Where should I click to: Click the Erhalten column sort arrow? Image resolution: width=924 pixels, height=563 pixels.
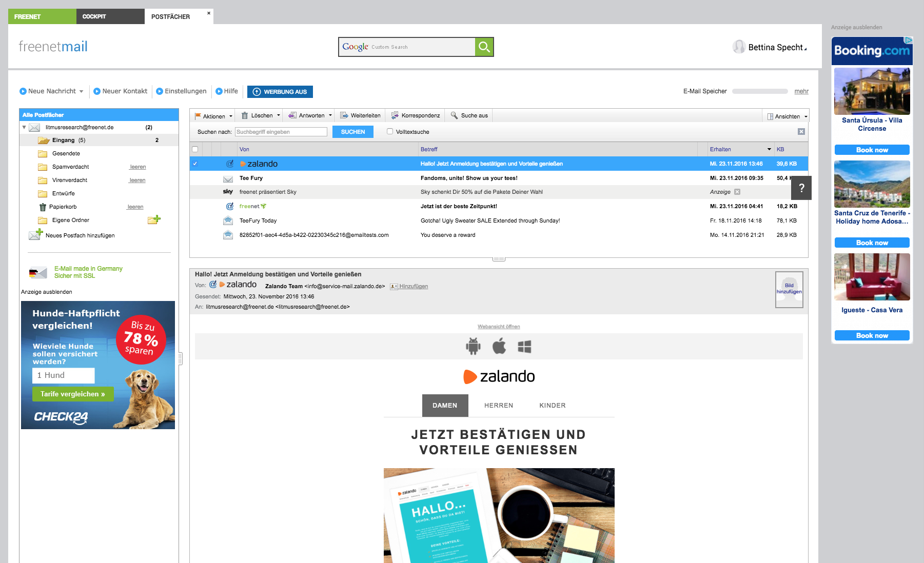click(x=769, y=149)
